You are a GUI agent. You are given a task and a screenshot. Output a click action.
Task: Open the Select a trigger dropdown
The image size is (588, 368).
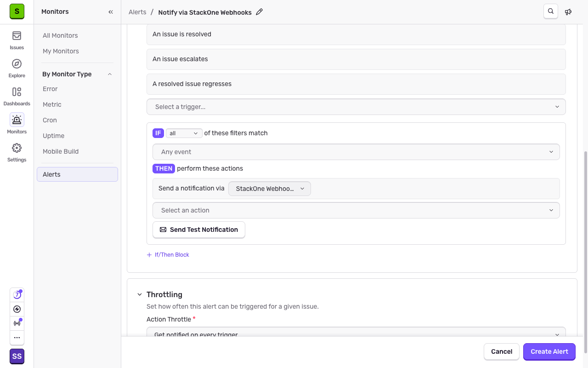(x=356, y=107)
